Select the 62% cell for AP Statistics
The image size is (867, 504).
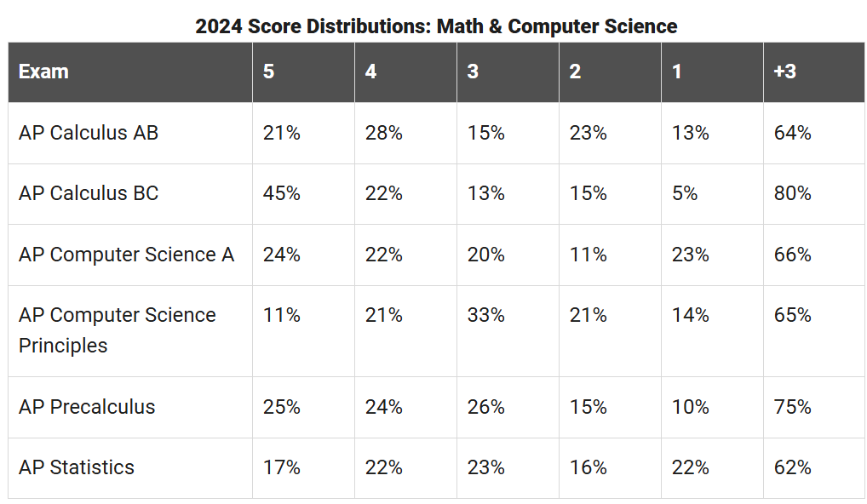(814, 468)
